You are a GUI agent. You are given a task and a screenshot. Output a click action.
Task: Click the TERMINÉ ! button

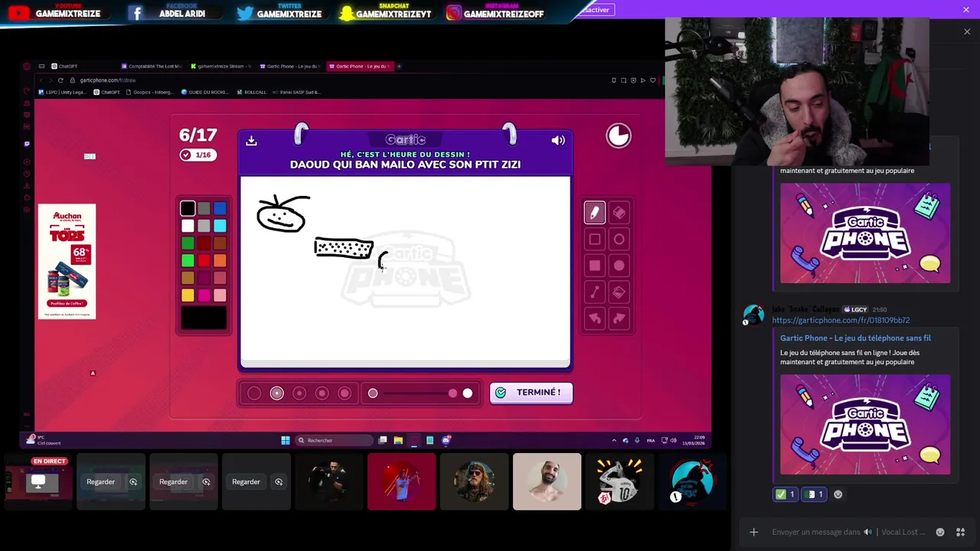[x=531, y=393]
